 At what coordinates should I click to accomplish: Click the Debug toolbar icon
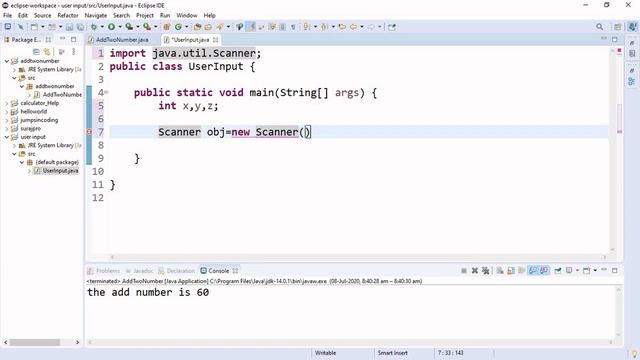[94, 27]
